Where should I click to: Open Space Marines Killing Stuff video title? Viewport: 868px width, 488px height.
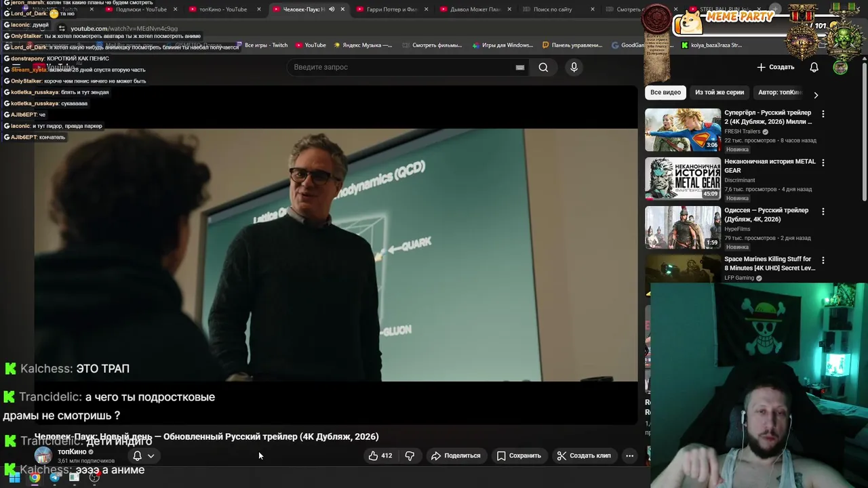click(x=770, y=264)
